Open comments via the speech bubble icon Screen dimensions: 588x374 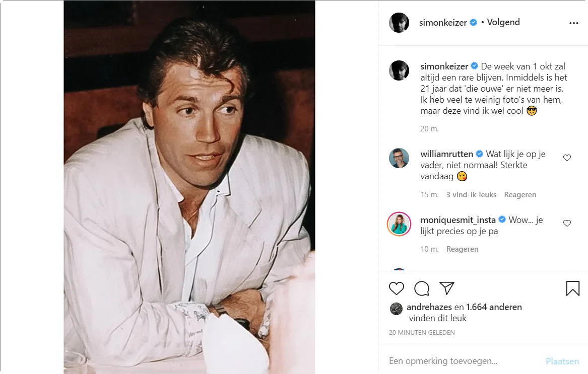pyautogui.click(x=422, y=288)
